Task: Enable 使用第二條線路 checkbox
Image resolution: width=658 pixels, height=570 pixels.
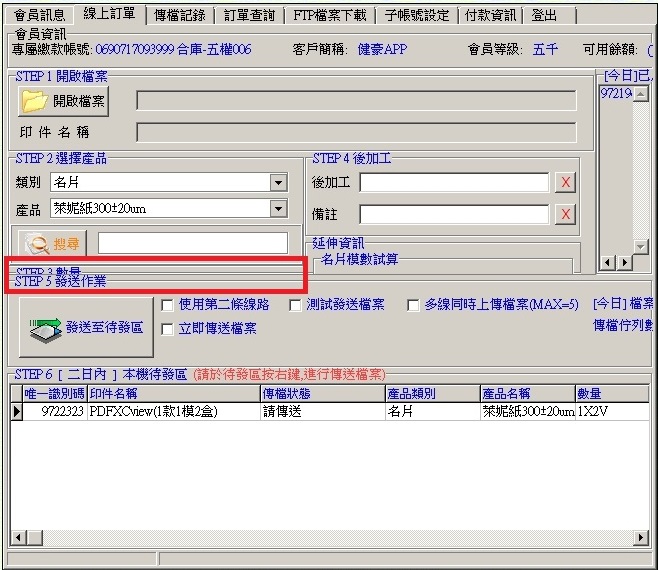Action: tap(168, 305)
